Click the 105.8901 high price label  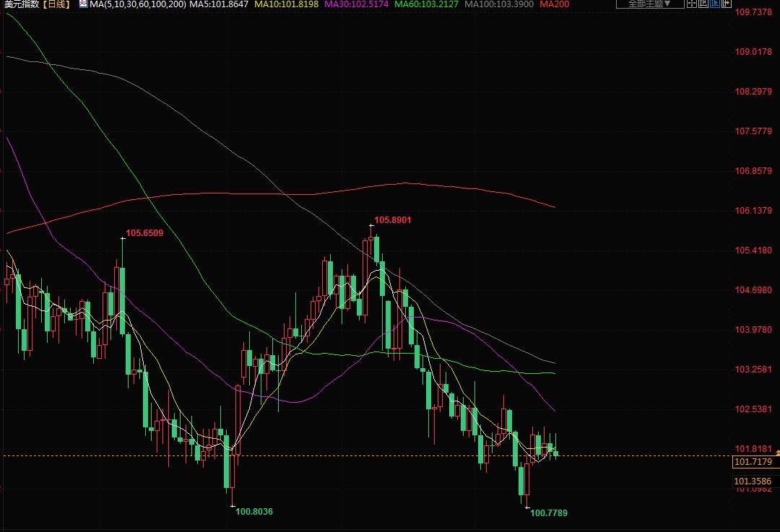[393, 220]
